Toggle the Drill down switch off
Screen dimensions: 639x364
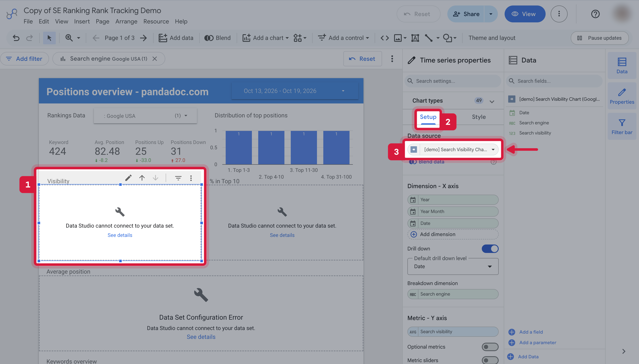pyautogui.click(x=490, y=249)
